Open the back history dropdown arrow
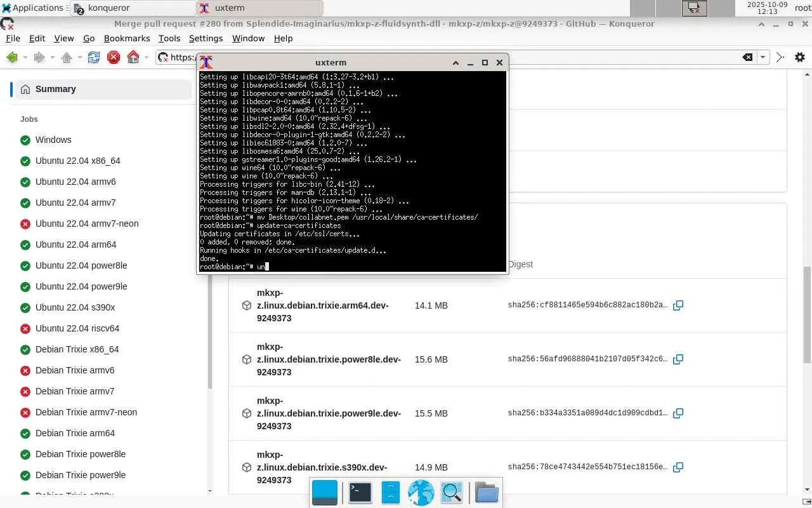Screen dimensions: 812x508 [x=25, y=57]
